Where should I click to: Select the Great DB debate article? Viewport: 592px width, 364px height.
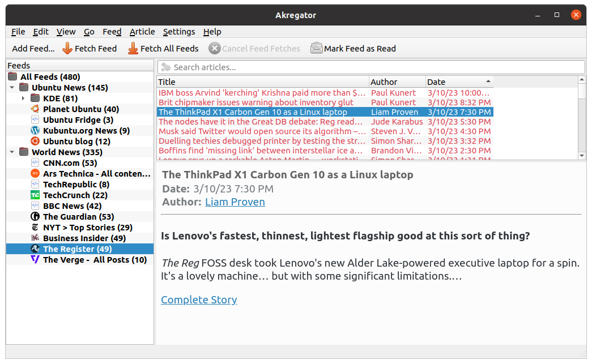[x=325, y=122]
